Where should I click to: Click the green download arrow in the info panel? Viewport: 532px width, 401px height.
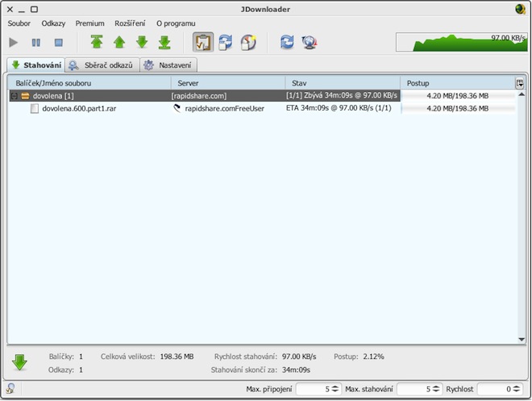[x=19, y=362]
